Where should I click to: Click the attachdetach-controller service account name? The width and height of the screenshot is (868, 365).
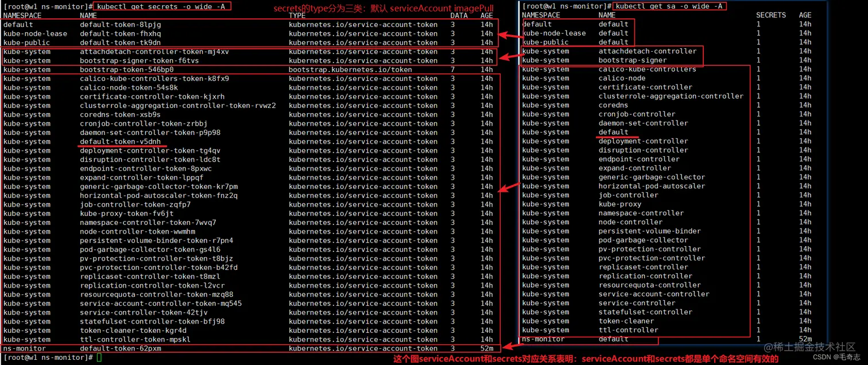[648, 51]
